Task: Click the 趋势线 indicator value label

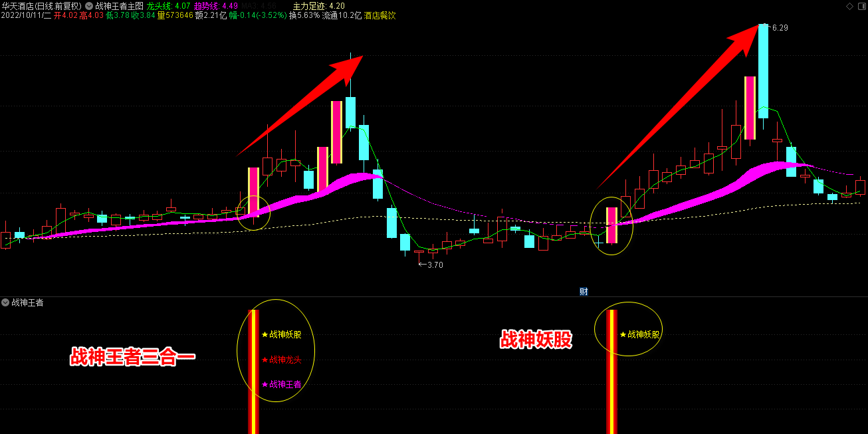Action: pos(215,5)
